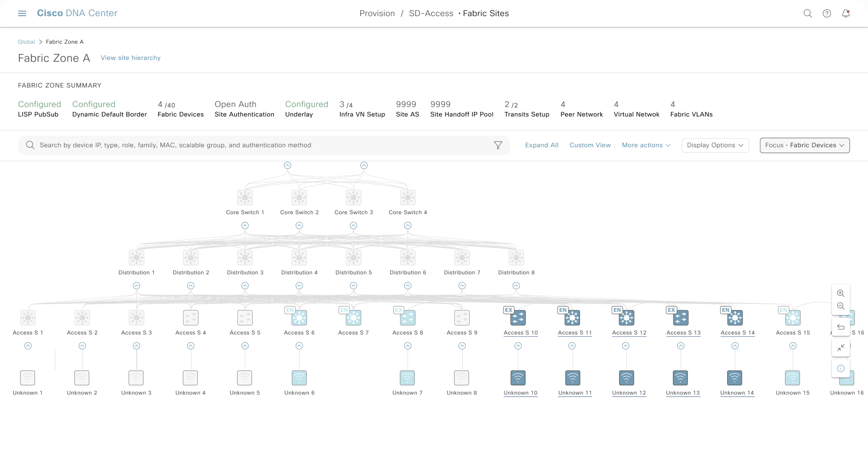Open the help question mark icon

pos(827,13)
